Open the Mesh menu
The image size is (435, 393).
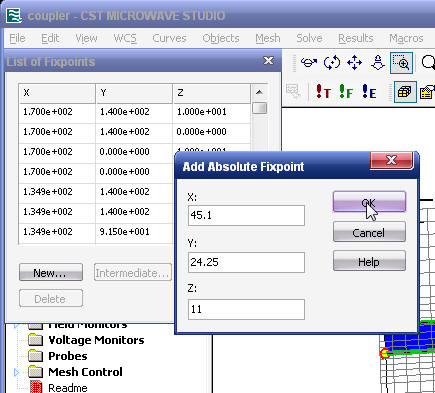(268, 38)
